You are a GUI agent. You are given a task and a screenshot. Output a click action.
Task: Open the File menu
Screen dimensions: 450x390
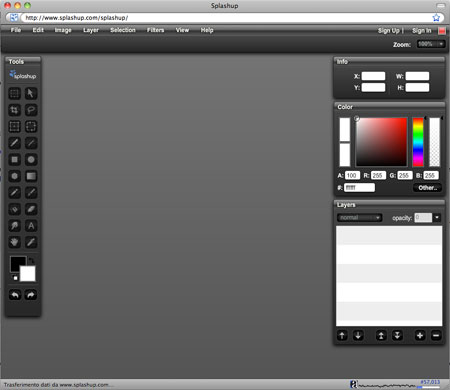(16, 30)
